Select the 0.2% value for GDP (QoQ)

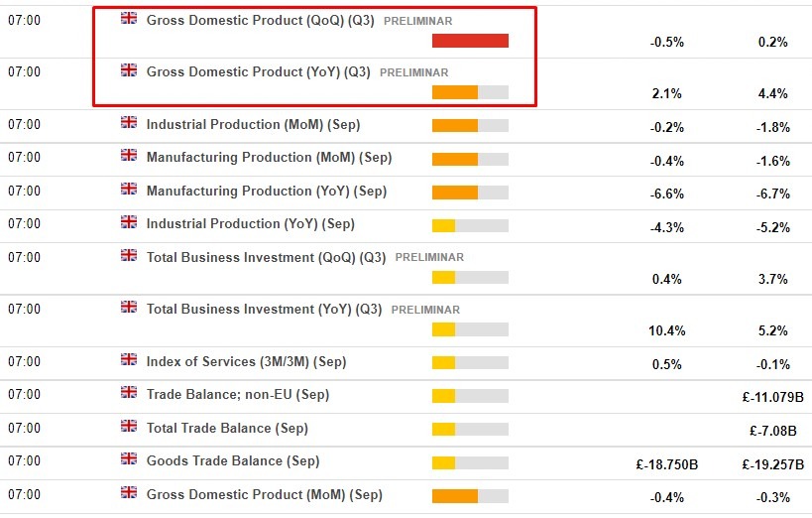coord(772,42)
